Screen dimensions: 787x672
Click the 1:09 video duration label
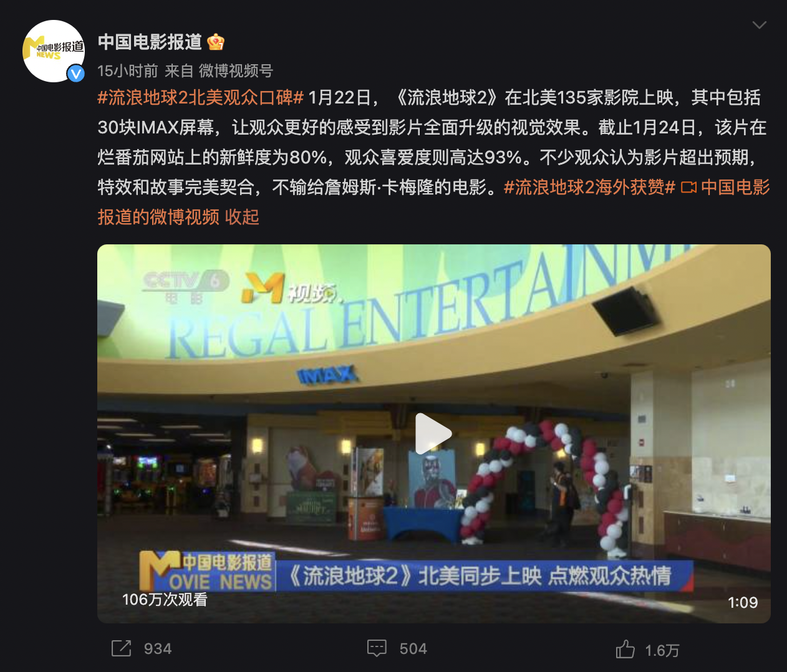(743, 602)
